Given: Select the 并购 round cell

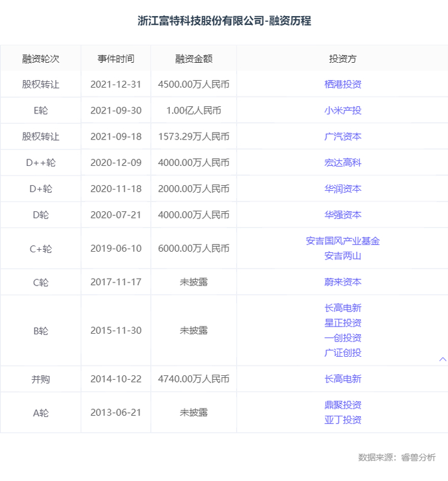Looking at the screenshot, I should [40, 379].
